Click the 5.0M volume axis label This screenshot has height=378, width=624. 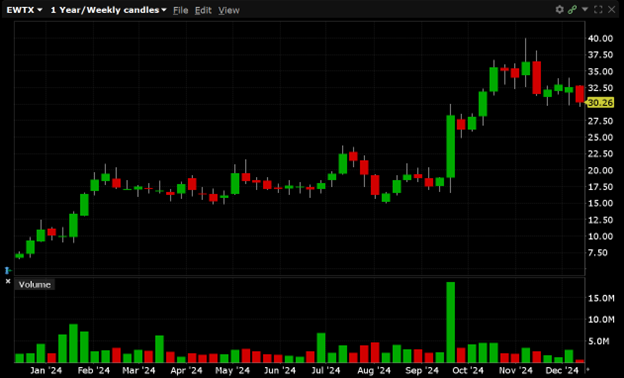[599, 341]
